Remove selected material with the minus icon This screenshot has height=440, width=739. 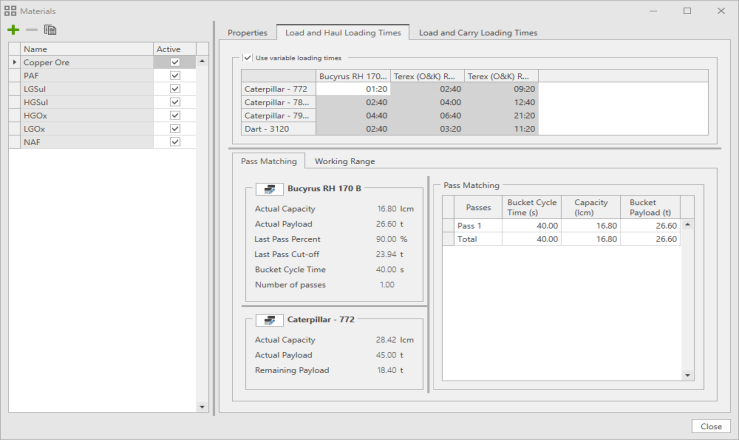32,30
